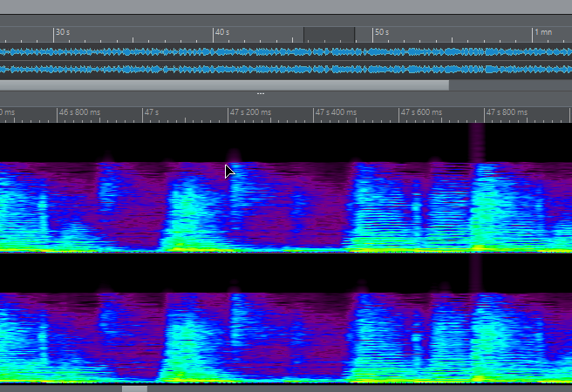The image size is (572, 392).
Task: Select the darker visible-range block on overview ruler
Action: tap(329, 35)
